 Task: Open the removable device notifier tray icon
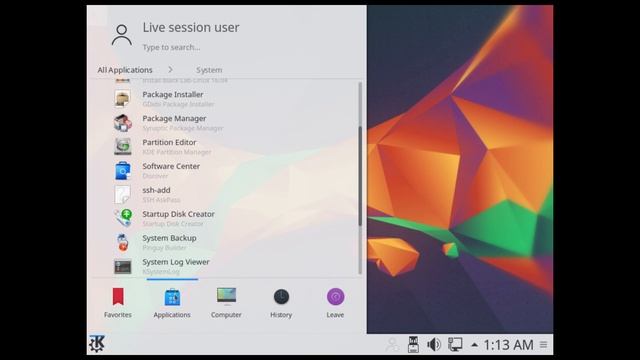pyautogui.click(x=413, y=344)
